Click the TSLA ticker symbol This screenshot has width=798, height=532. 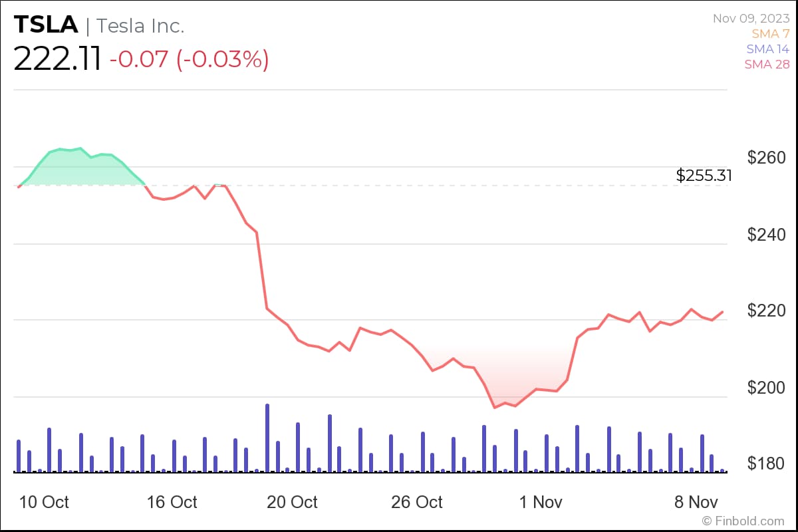pos(45,25)
